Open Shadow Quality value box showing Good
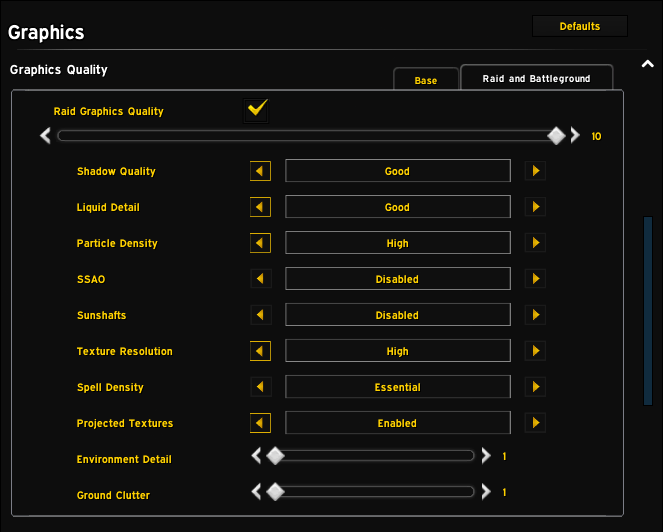Image resolution: width=663 pixels, height=532 pixels. pyautogui.click(x=398, y=171)
